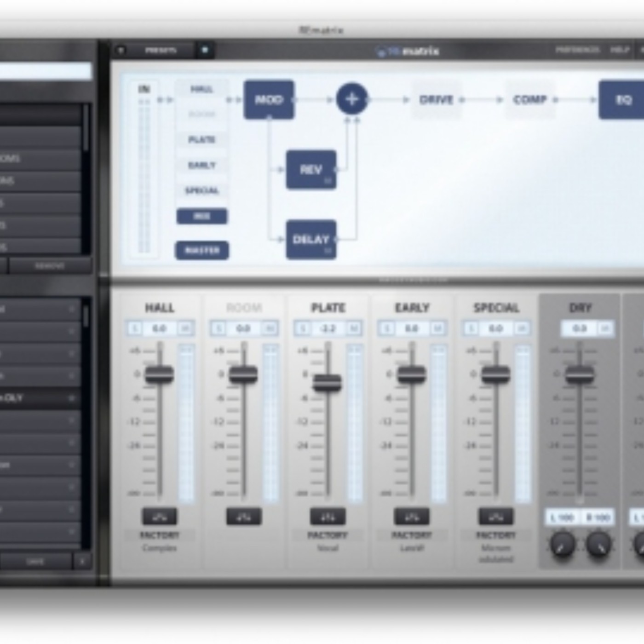Mute the SPECIAL channel

tap(521, 328)
